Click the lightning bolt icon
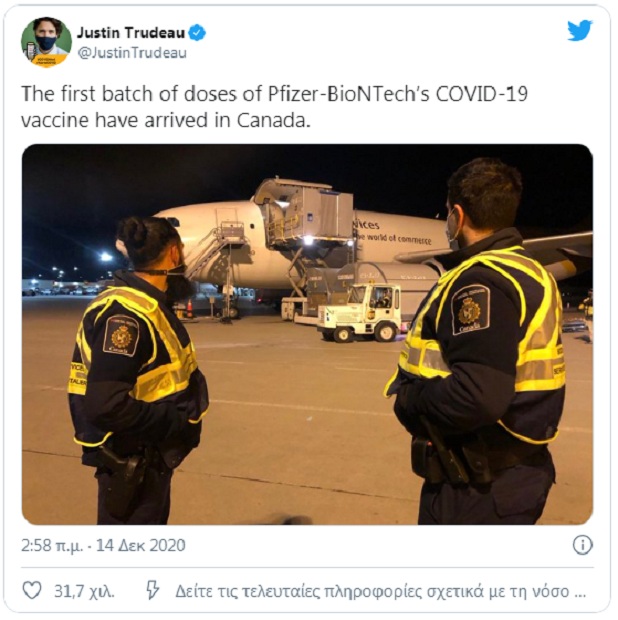Viewport: 618px width, 620px height. coord(153,590)
